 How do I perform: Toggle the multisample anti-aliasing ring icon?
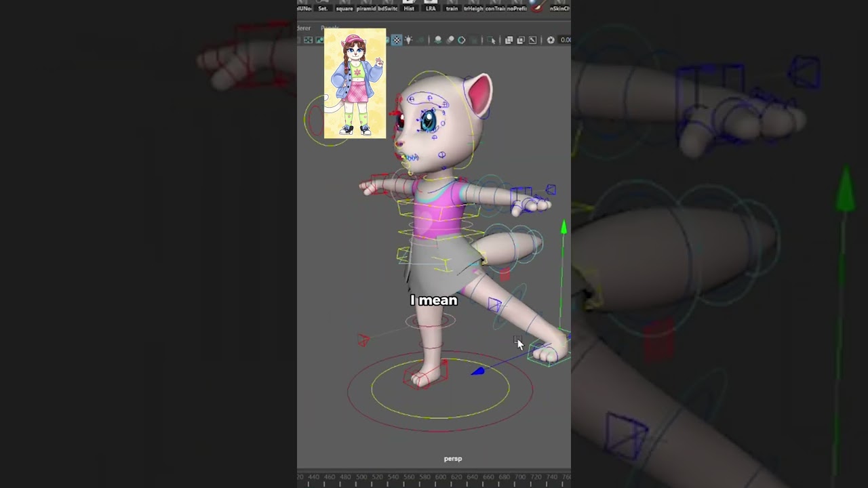tap(461, 40)
